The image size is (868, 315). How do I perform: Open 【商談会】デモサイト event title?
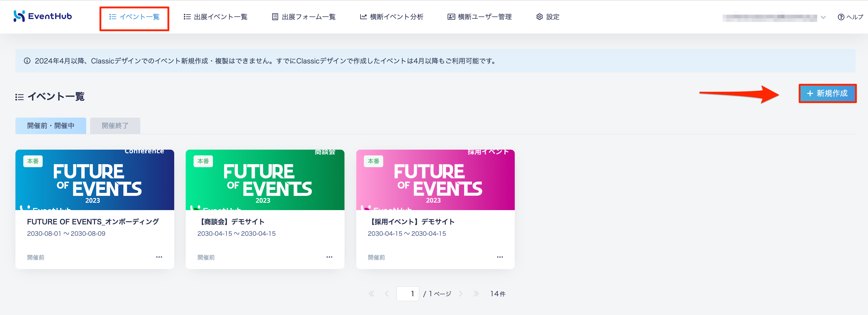(231, 222)
